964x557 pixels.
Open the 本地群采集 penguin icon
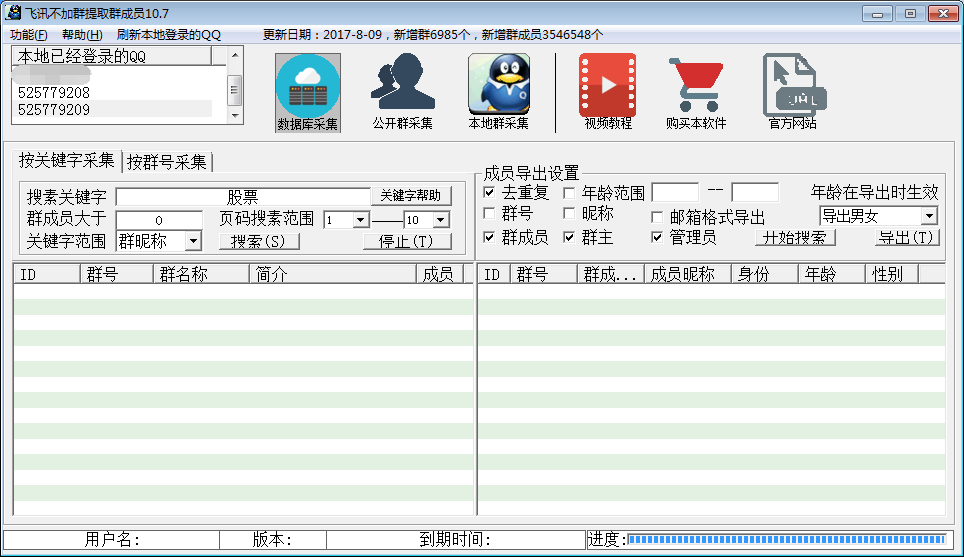pyautogui.click(x=499, y=92)
